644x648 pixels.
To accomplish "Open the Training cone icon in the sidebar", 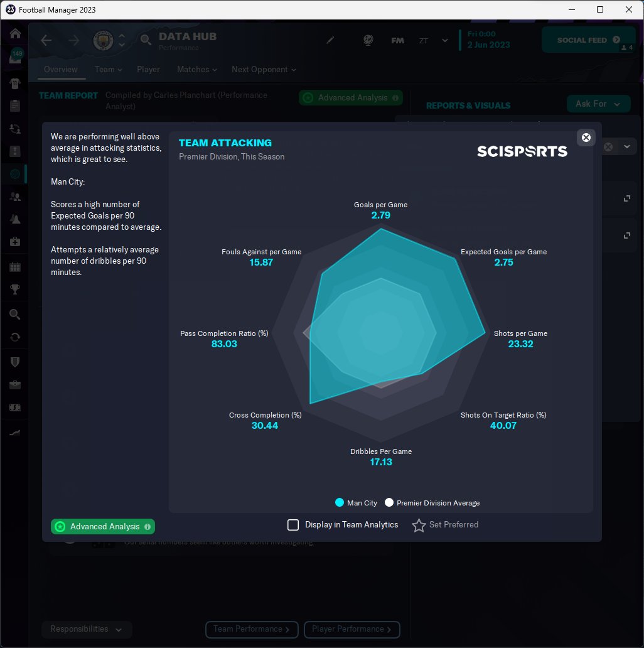I will 15,219.
